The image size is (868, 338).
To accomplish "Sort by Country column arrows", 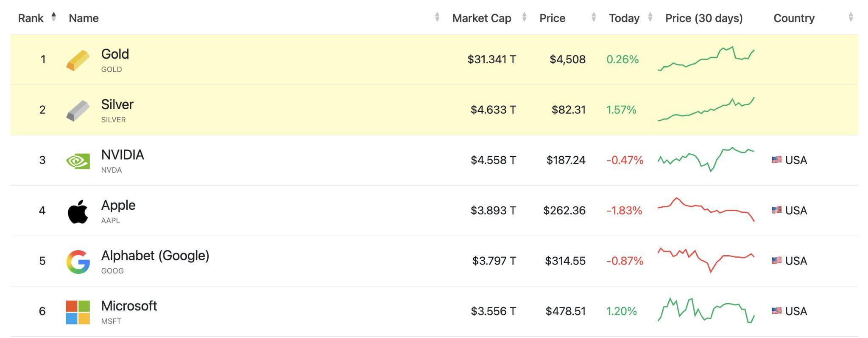I will click(851, 17).
